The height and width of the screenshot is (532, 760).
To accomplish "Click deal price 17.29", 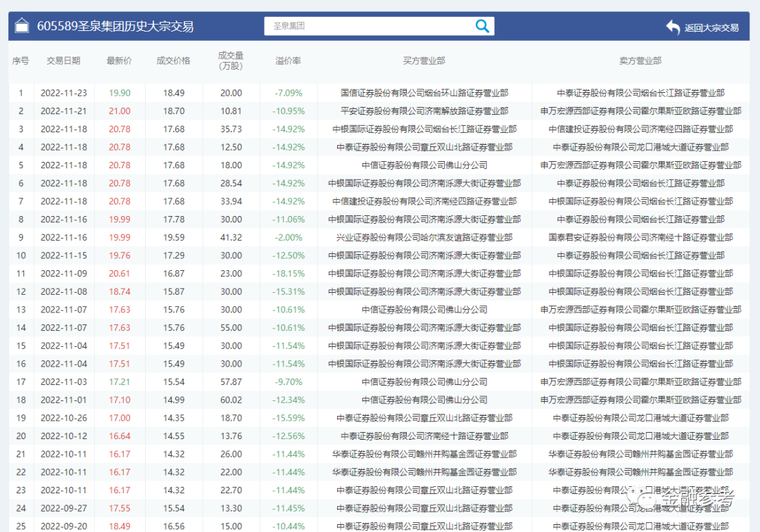I will coord(174,255).
